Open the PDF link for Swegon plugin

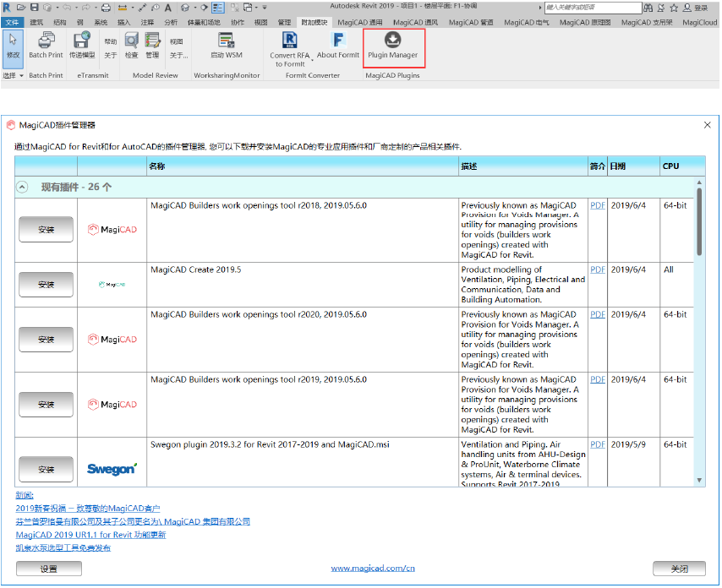click(598, 444)
